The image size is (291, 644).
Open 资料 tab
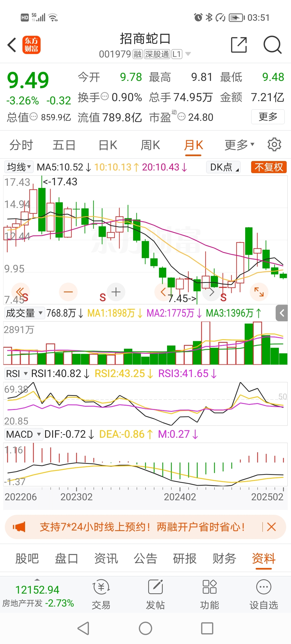(x=264, y=558)
